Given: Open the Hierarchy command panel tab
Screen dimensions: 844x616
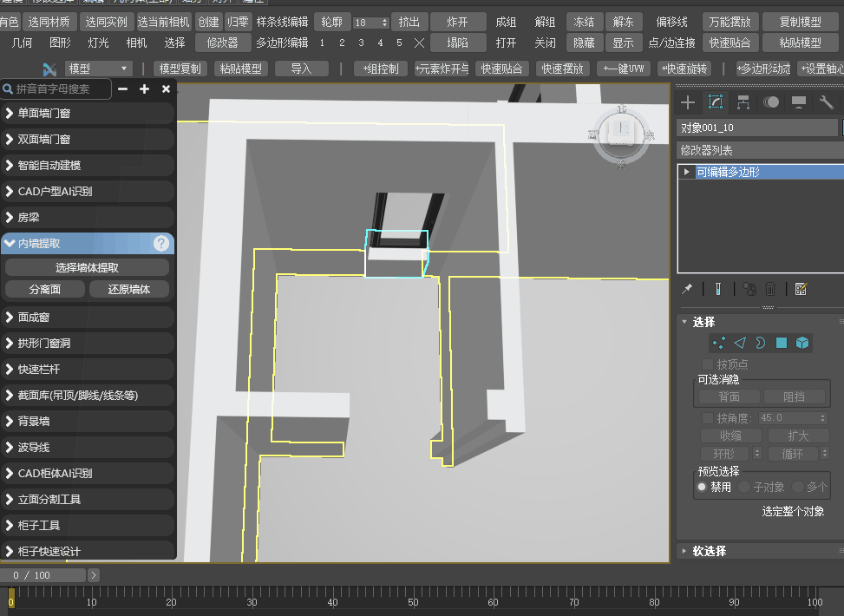Looking at the screenshot, I should [x=743, y=102].
